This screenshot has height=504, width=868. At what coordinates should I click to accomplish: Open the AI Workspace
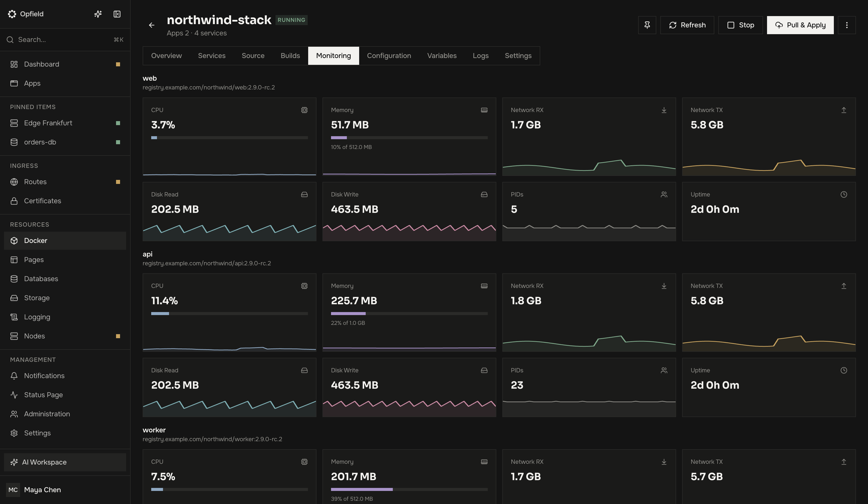tap(65, 462)
